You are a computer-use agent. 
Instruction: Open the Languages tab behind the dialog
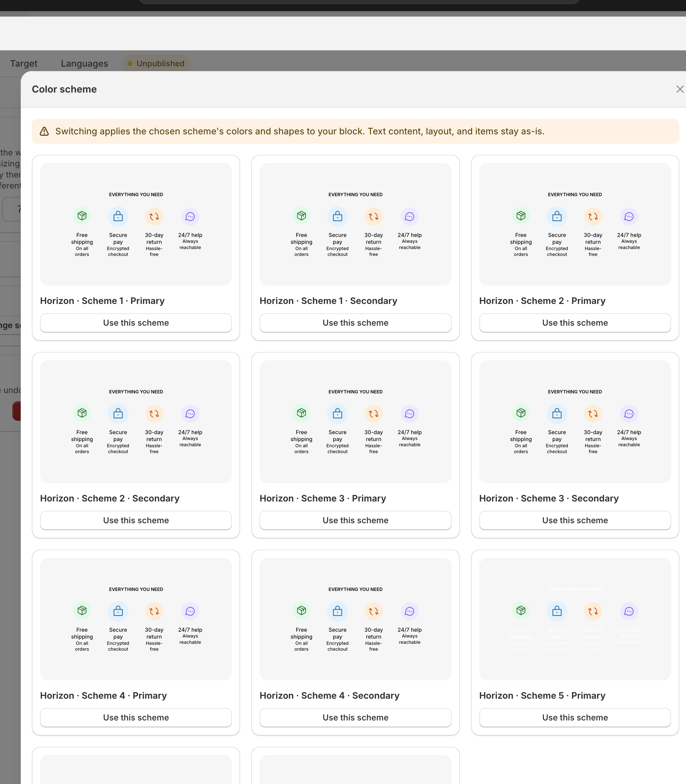[x=84, y=64]
